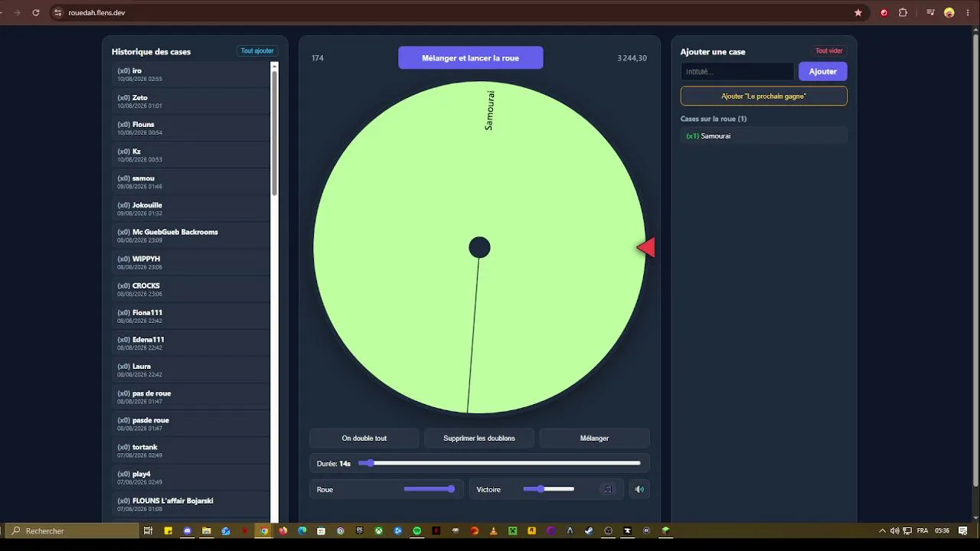The image size is (980, 551).
Task: Open Google Chrome on the taskbar
Action: (264, 530)
